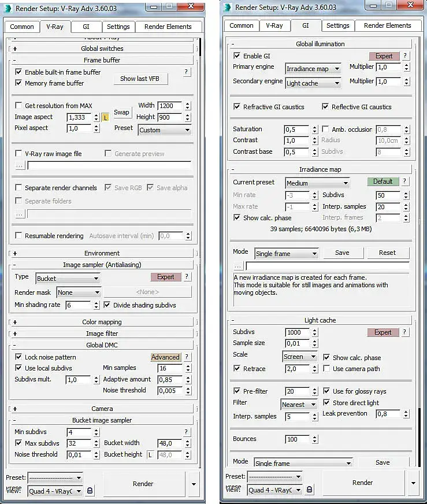Open resolution Preset dropdown showing Custom
Viewport: 427px width, 504px height.
(165, 130)
